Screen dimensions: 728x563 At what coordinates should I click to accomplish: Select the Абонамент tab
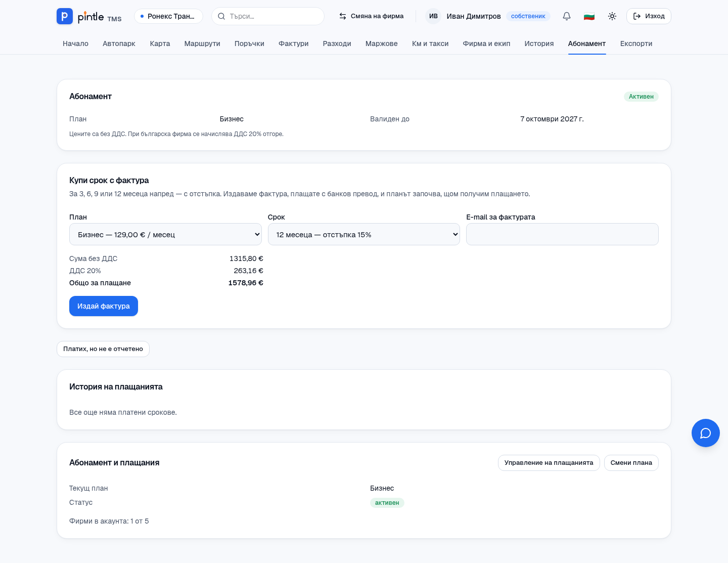click(x=587, y=44)
